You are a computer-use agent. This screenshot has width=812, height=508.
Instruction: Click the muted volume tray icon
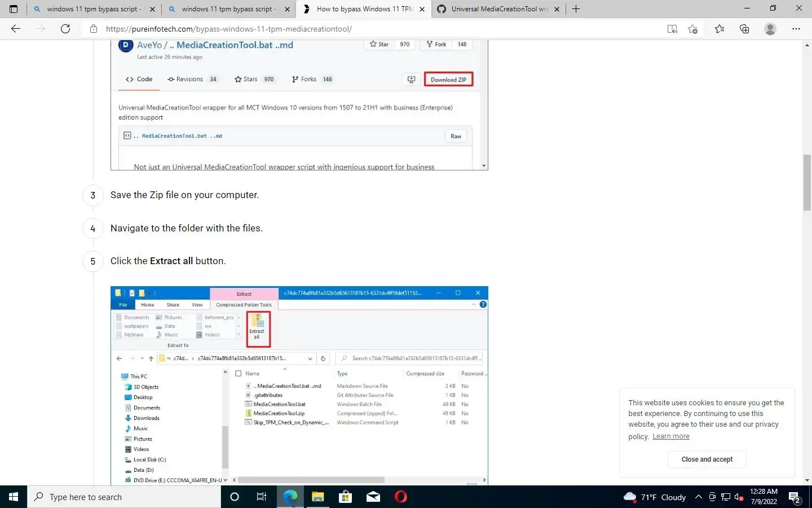tap(739, 497)
